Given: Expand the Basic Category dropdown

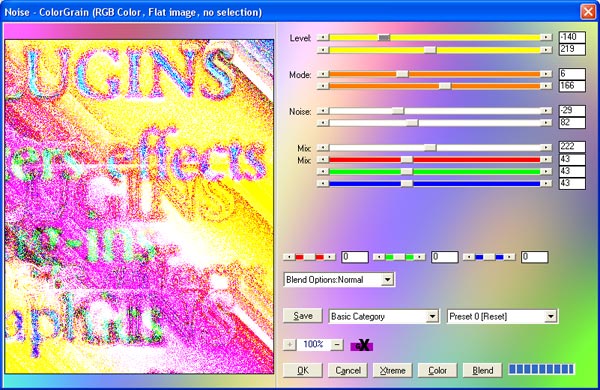Looking at the screenshot, I should click(x=432, y=317).
